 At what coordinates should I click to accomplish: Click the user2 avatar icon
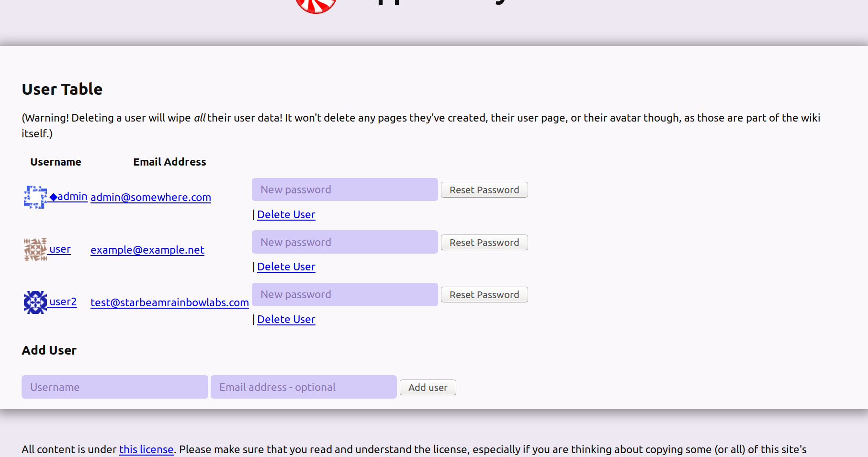click(35, 302)
